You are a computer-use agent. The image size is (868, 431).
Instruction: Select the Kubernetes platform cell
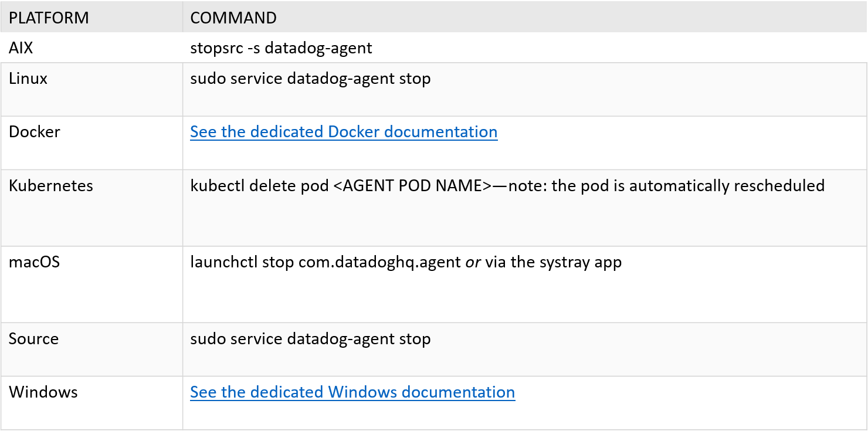51,186
